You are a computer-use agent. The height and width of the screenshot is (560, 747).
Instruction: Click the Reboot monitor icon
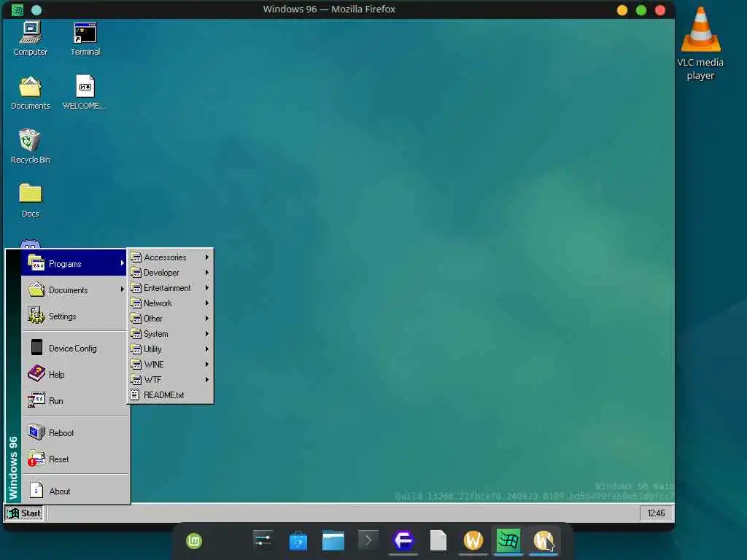point(36,432)
